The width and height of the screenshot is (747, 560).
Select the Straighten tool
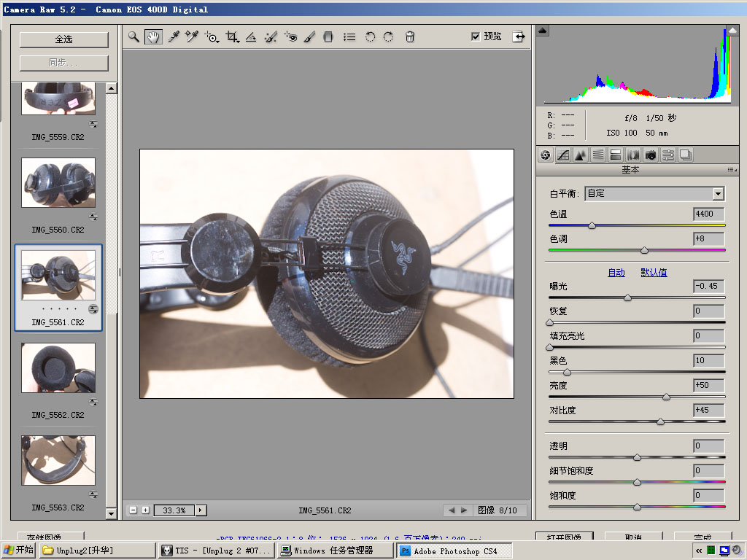[x=251, y=36]
